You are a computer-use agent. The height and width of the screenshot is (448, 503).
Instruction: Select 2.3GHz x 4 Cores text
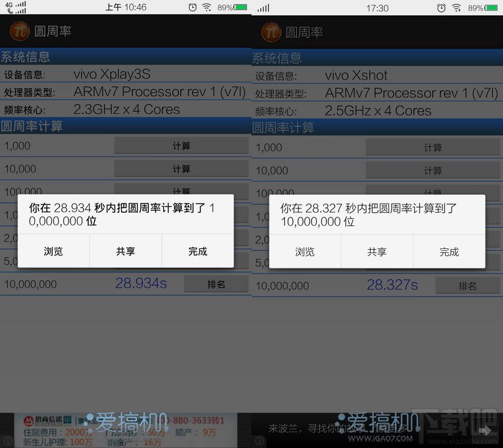pyautogui.click(x=126, y=109)
